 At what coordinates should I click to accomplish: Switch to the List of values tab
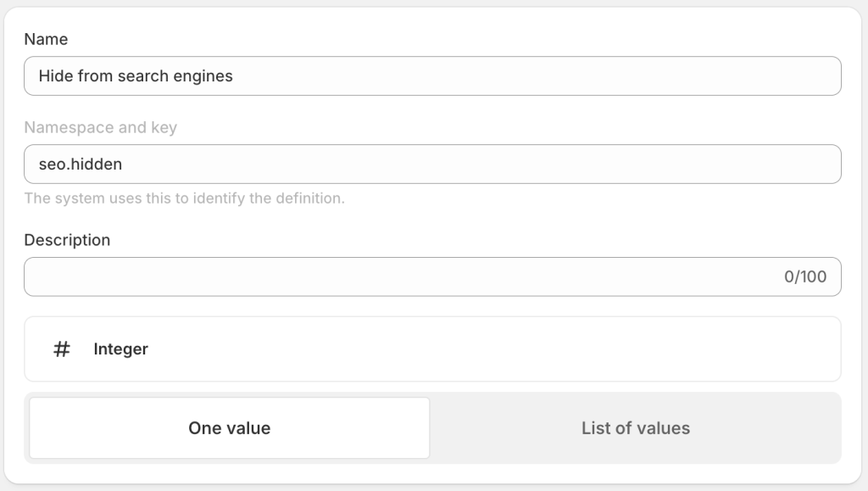coord(636,427)
